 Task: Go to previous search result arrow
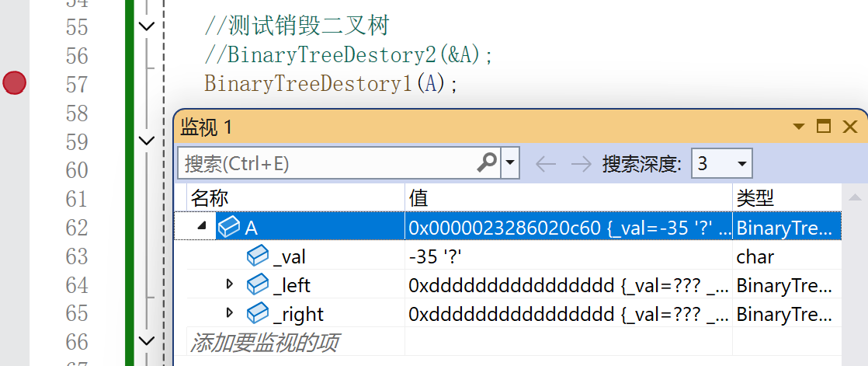coord(547,164)
